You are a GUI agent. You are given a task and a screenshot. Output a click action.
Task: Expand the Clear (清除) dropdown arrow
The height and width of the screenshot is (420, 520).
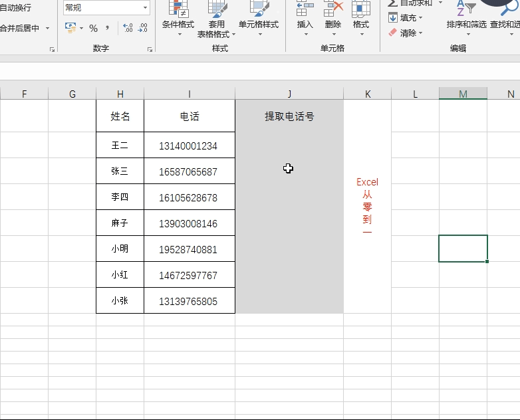(x=420, y=33)
